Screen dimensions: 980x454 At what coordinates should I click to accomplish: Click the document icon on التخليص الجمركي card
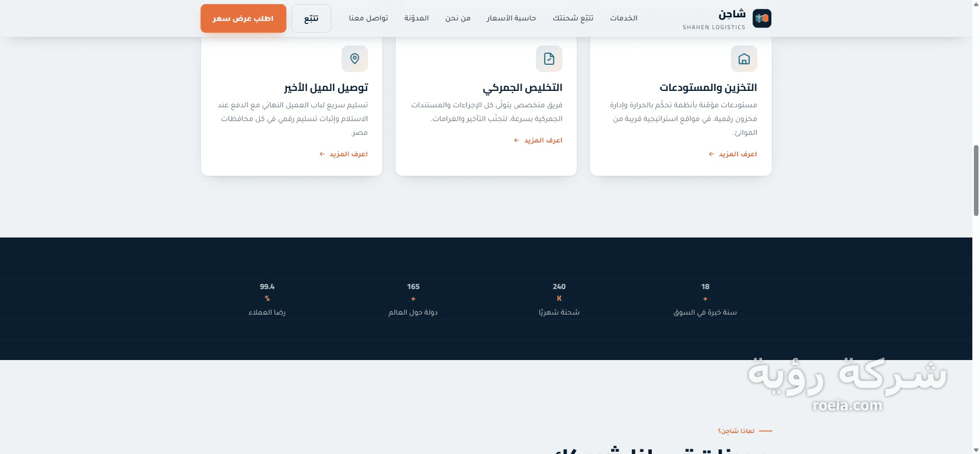[x=549, y=59]
